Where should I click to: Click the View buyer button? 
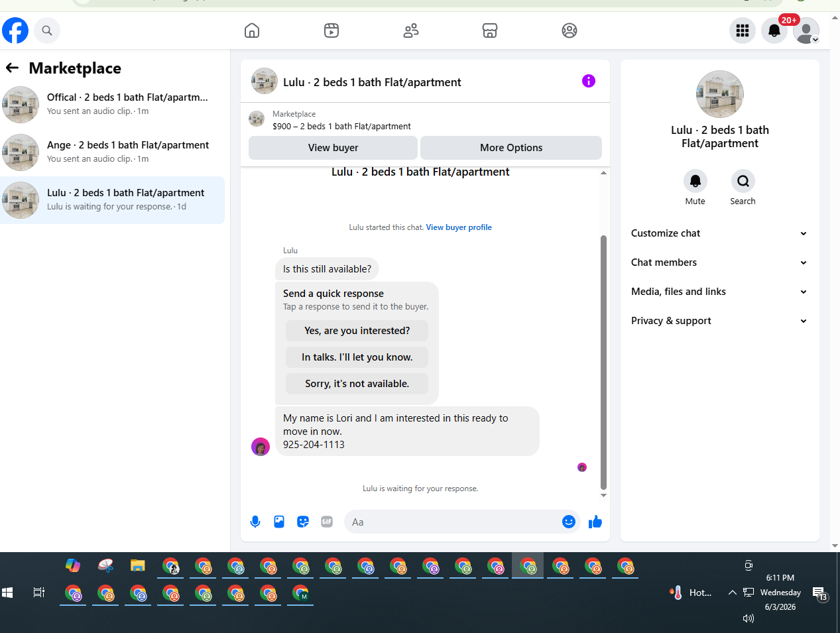coord(333,148)
